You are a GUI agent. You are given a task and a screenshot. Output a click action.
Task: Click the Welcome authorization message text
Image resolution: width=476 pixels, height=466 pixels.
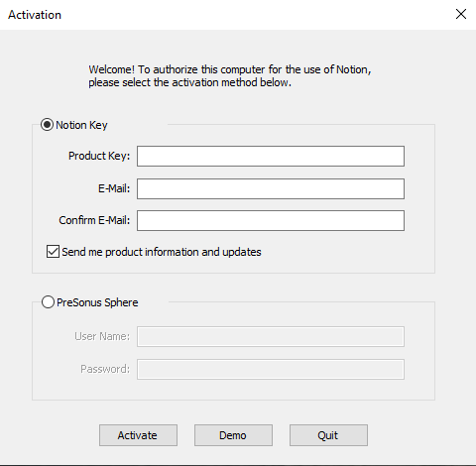point(230,76)
